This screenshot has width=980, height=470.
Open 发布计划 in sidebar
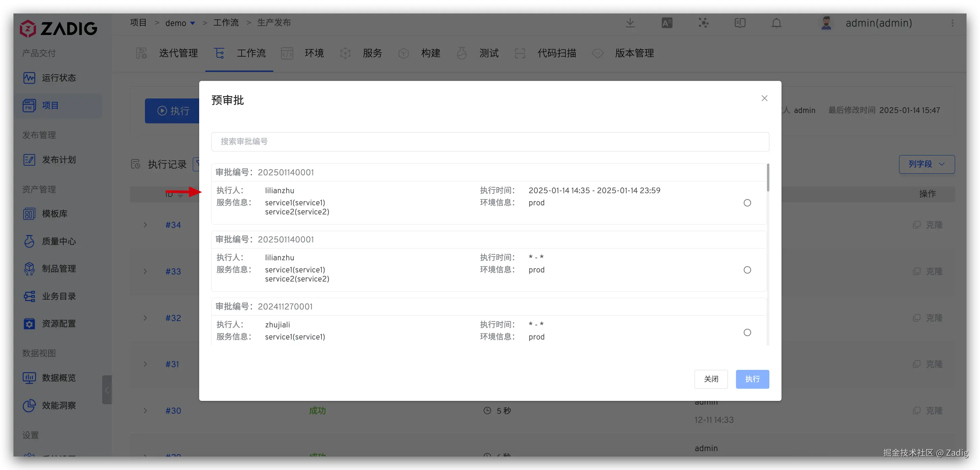coord(59,159)
